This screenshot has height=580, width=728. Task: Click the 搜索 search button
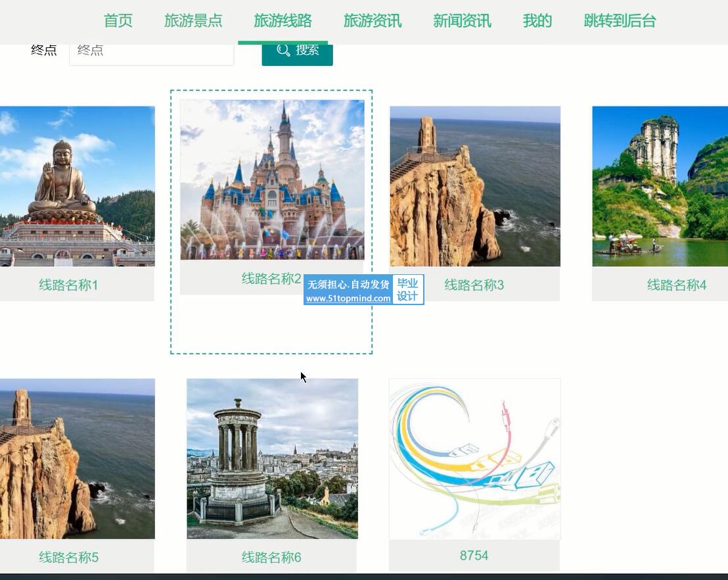297,53
